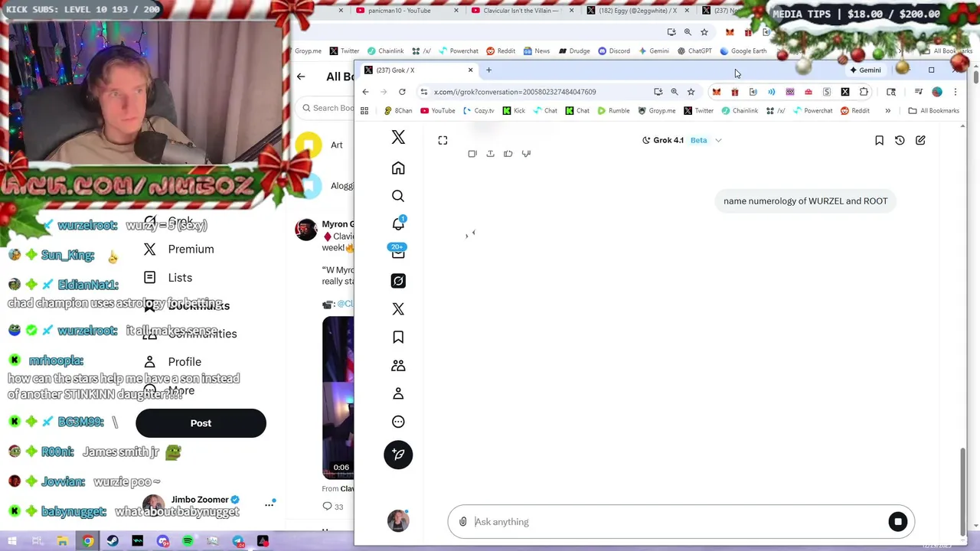Viewport: 980px width, 551px height.
Task: Open Google Earth bookmark in background window
Action: click(x=743, y=51)
